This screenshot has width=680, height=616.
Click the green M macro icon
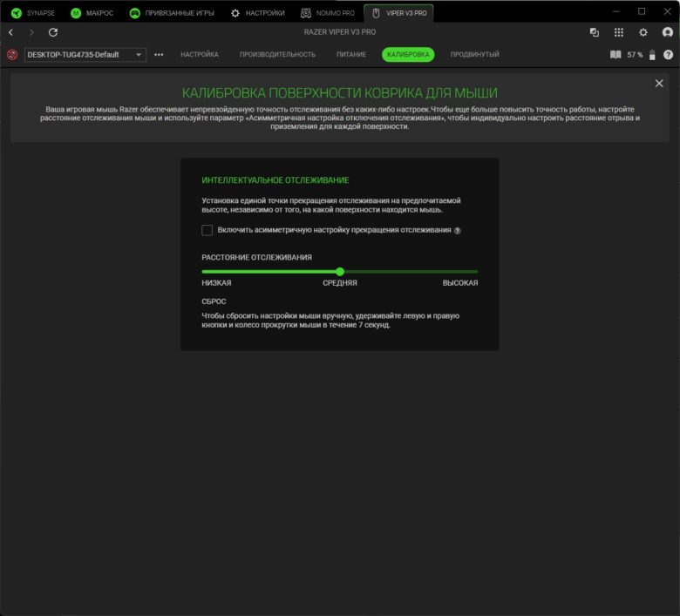tap(76, 13)
